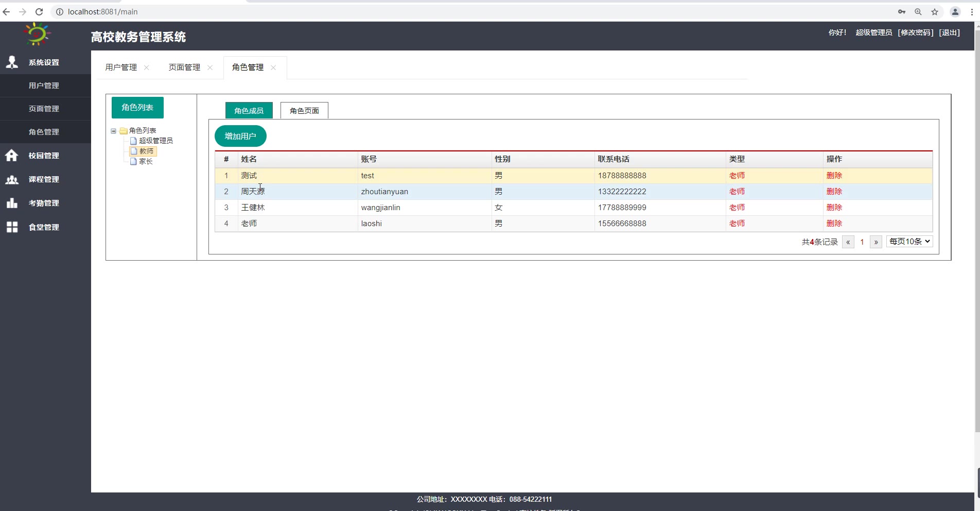Open the saved passwords key icon

[x=902, y=12]
